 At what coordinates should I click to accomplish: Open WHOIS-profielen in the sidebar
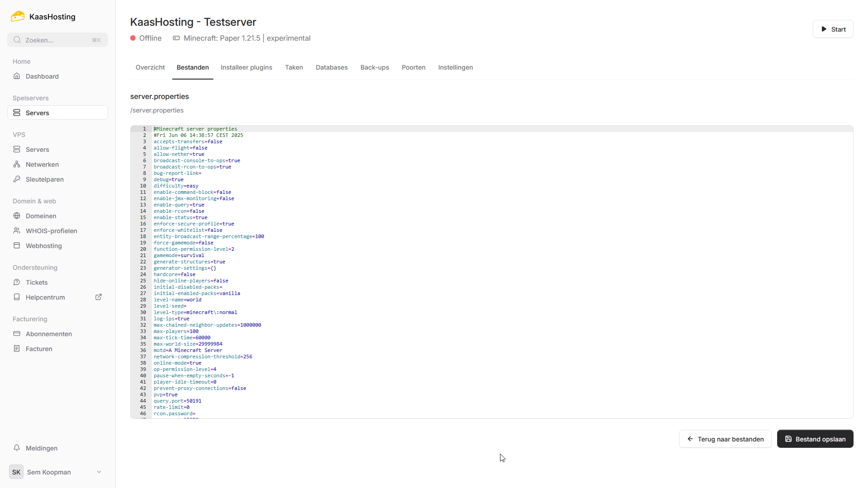click(x=51, y=231)
